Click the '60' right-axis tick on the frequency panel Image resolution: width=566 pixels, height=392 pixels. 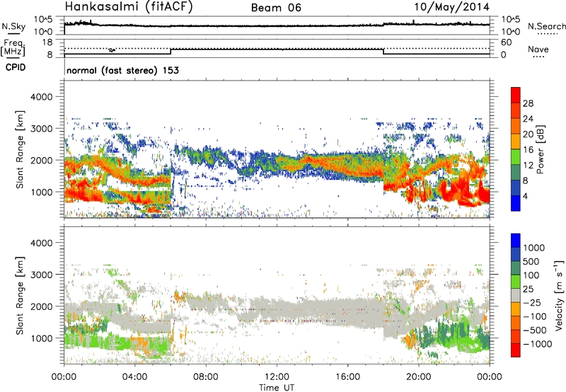point(506,42)
